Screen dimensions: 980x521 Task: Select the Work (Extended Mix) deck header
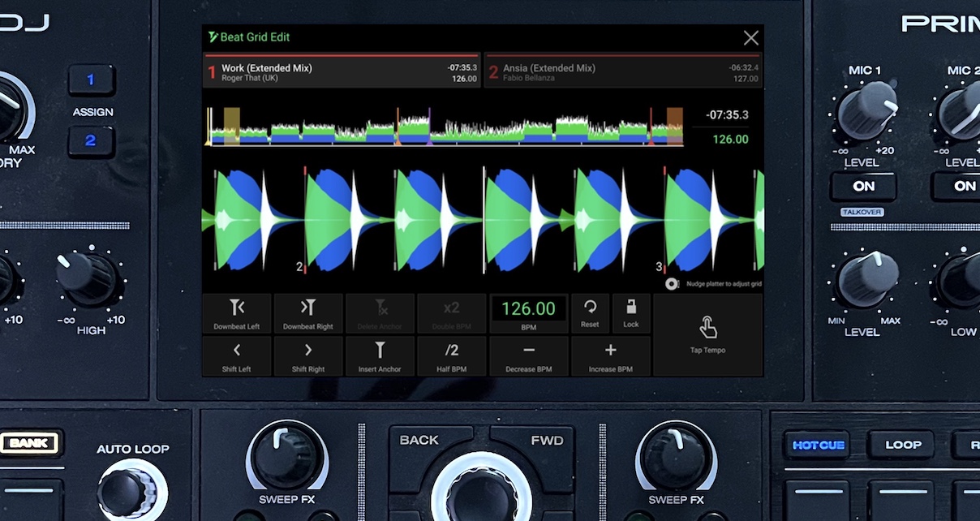[x=341, y=71]
